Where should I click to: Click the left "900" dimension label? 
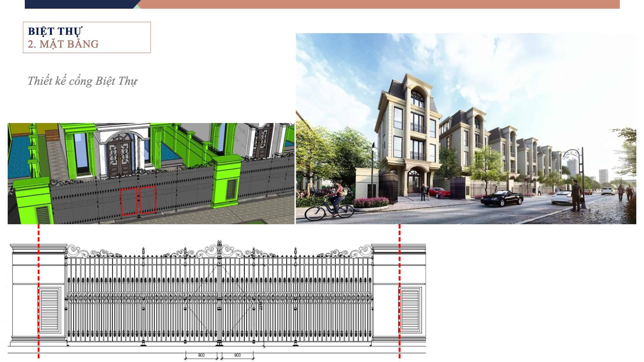click(x=201, y=355)
